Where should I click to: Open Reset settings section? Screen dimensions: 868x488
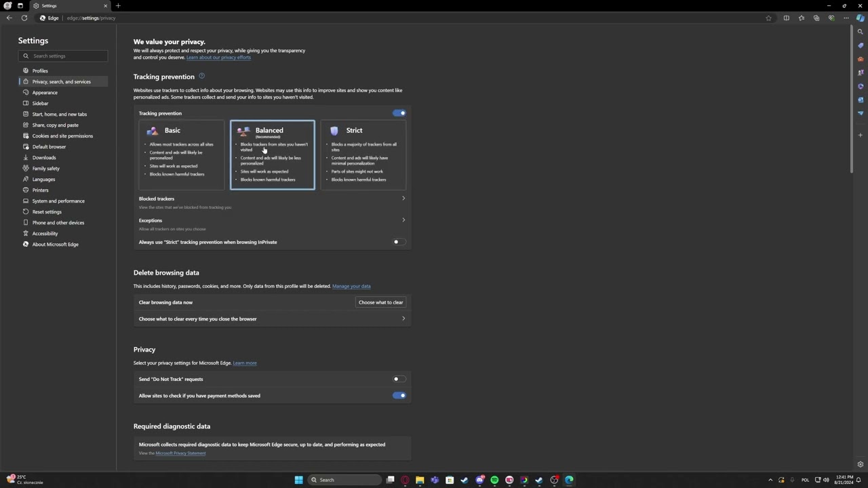[47, 211]
